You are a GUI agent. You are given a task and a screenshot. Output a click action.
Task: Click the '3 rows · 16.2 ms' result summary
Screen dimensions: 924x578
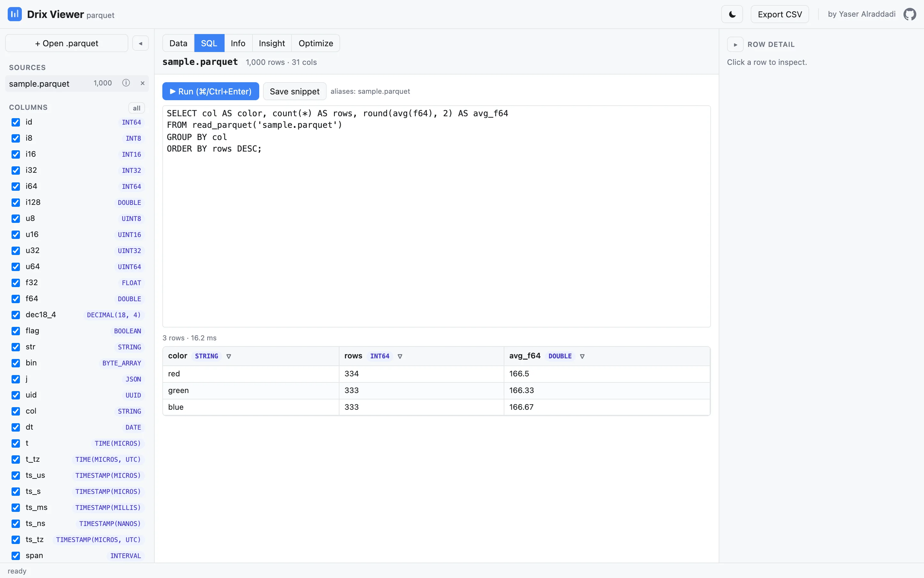(x=189, y=338)
